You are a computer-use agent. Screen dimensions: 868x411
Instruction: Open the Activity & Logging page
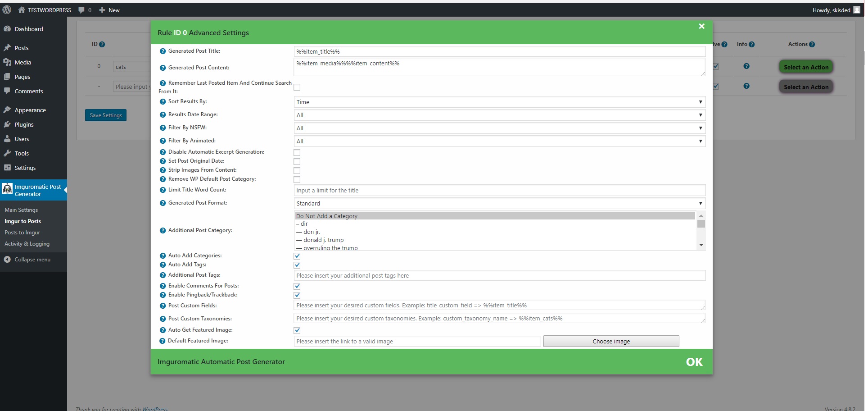click(27, 243)
